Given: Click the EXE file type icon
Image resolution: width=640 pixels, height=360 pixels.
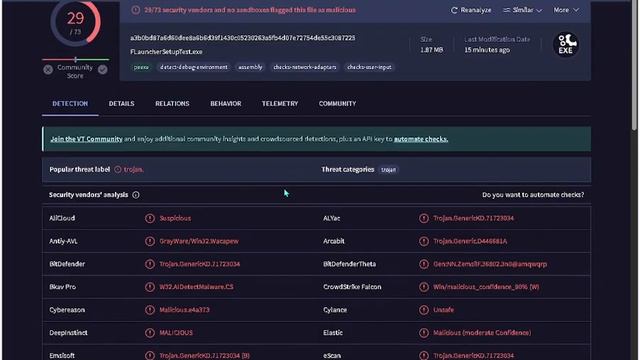Looking at the screenshot, I should coord(566,44).
